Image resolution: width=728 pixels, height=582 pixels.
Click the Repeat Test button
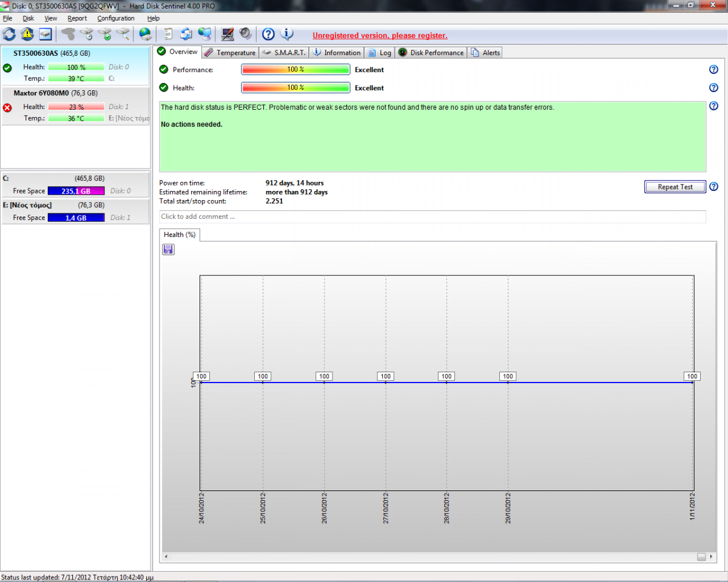coord(675,187)
